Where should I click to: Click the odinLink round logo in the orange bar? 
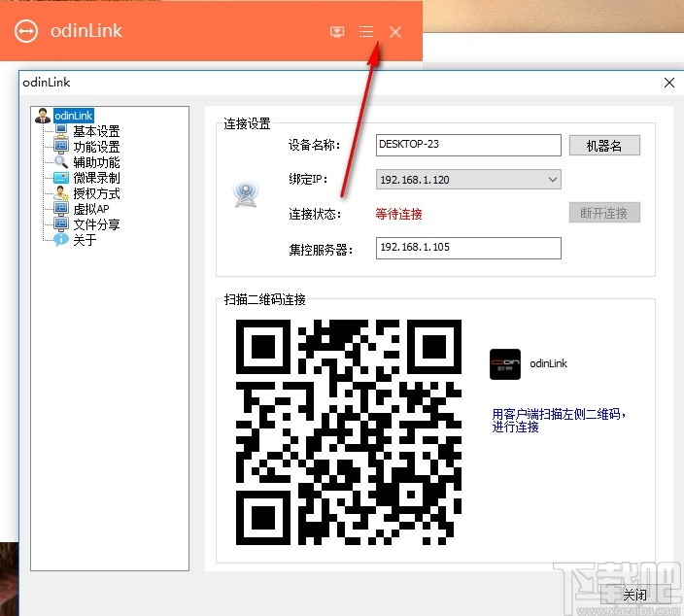26,31
